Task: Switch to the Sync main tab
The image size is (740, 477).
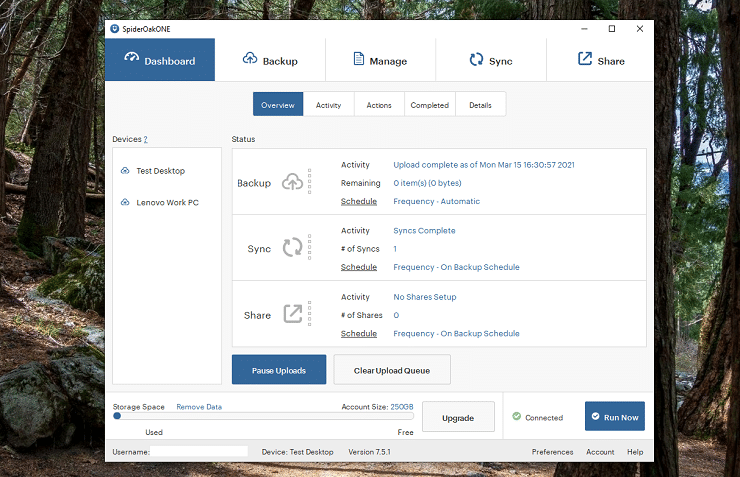Action: click(491, 60)
